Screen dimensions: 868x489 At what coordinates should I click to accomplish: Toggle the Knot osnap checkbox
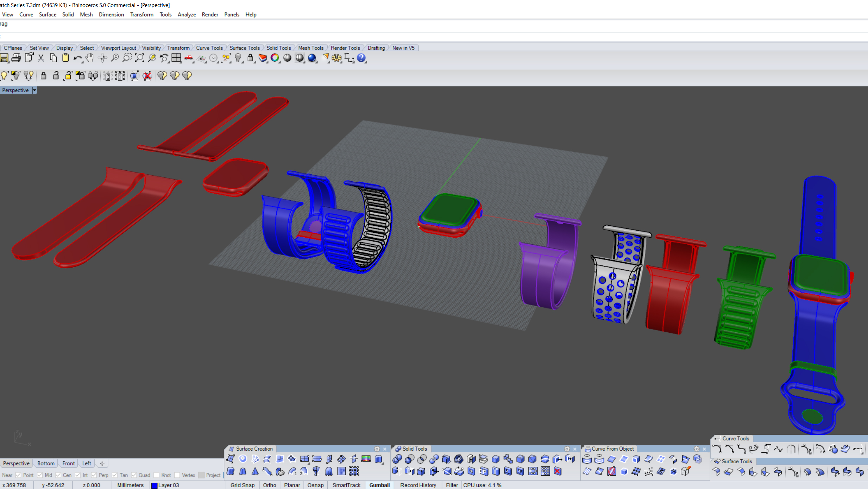[157, 475]
